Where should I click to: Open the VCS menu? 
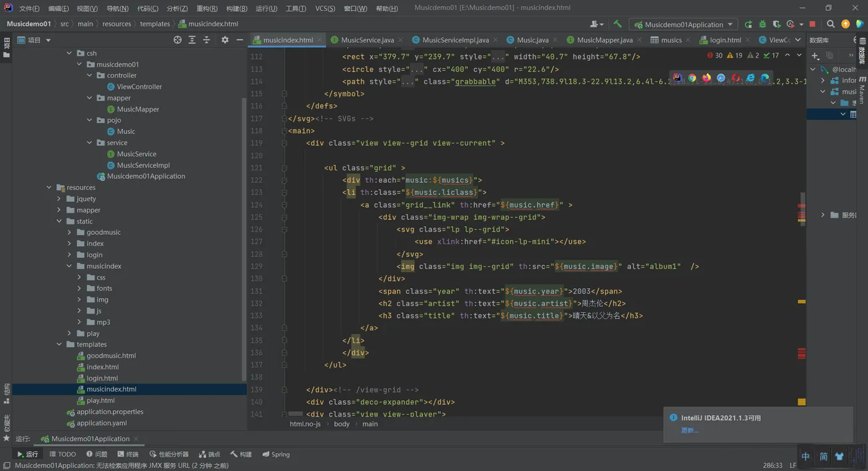tap(325, 9)
